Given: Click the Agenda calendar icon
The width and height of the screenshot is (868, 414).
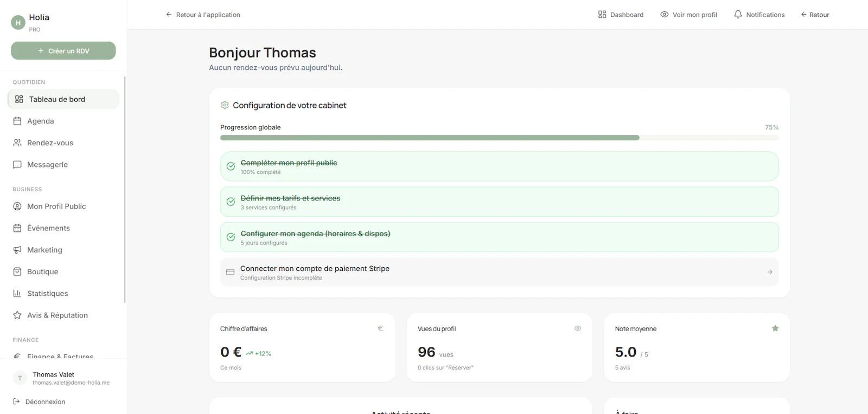Looking at the screenshot, I should (17, 121).
